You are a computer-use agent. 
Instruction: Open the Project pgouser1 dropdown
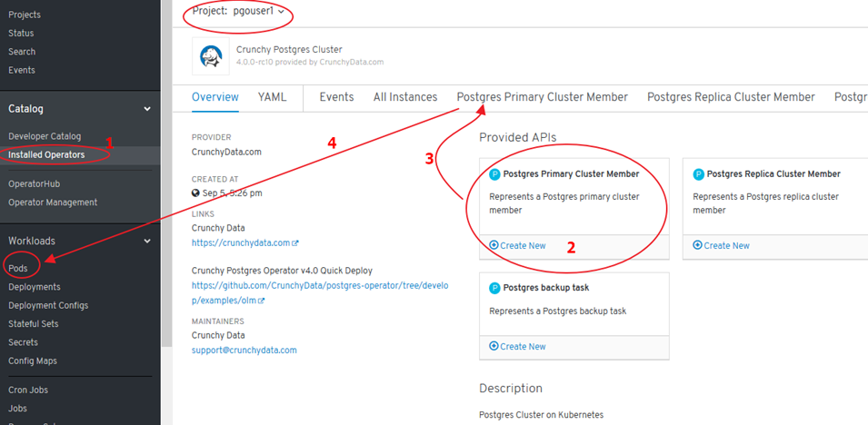point(239,11)
